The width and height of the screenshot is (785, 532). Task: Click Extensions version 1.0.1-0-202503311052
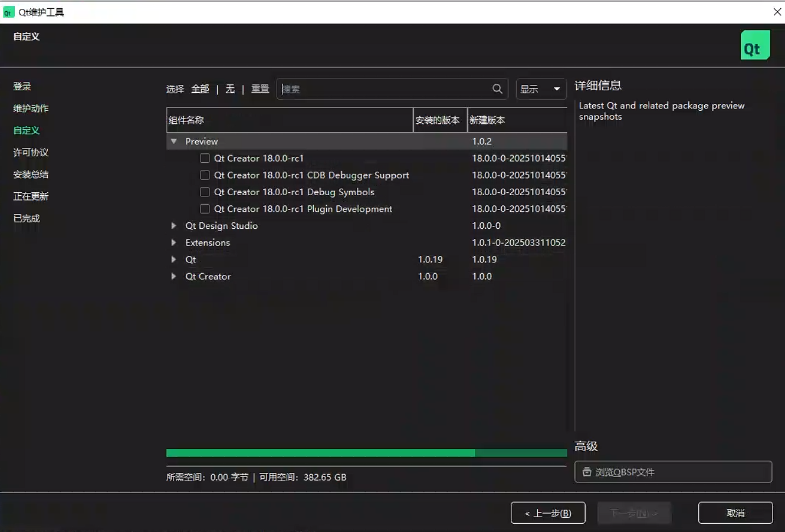point(519,242)
